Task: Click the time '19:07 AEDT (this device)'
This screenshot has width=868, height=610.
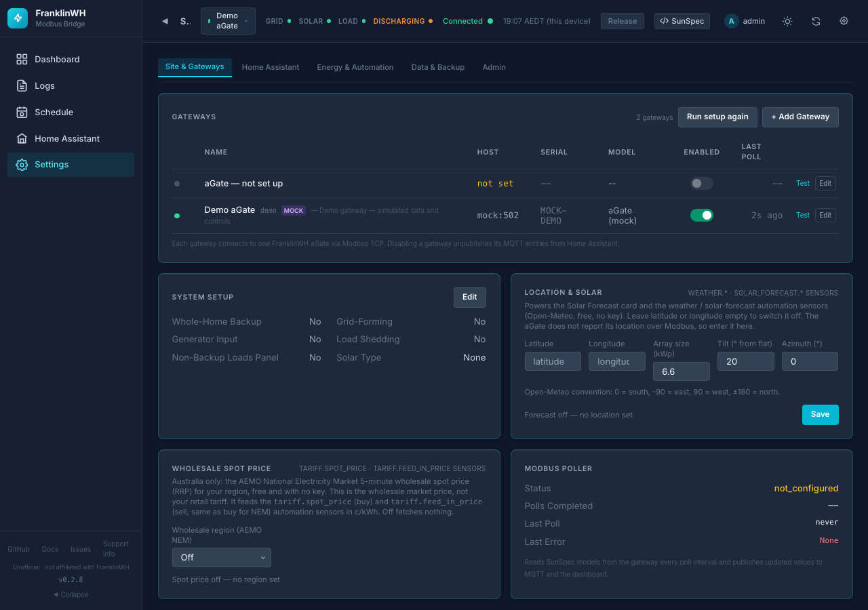Action: coord(547,21)
